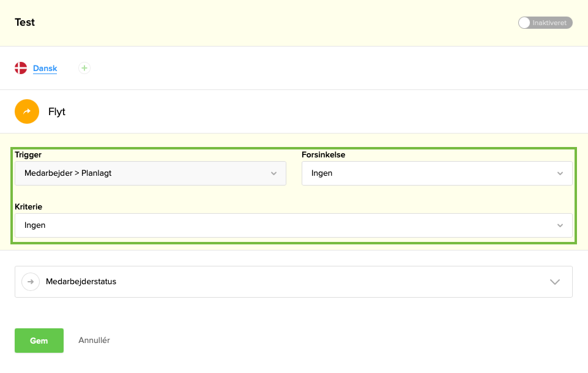
Task: Activate the Test automation switch
Action: (x=545, y=22)
